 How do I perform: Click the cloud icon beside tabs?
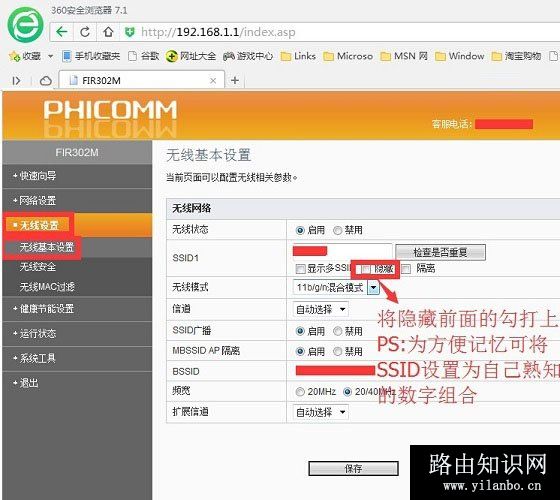click(45, 81)
